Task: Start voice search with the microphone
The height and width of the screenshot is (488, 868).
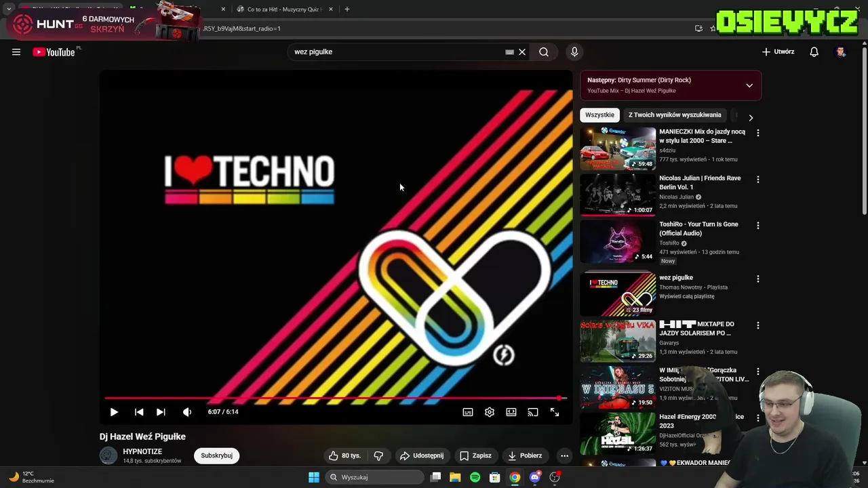Action: click(574, 52)
